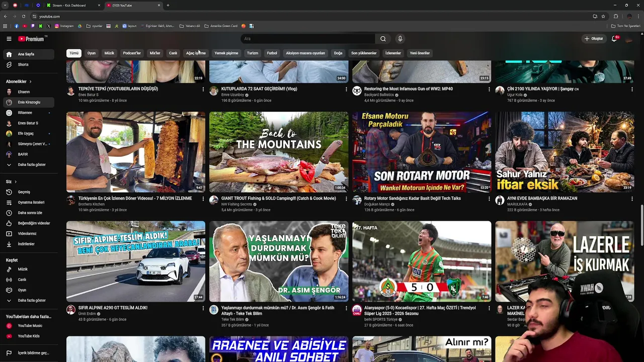Open the Siz section chevron
This screenshot has width=644, height=362.
[x=16, y=182]
